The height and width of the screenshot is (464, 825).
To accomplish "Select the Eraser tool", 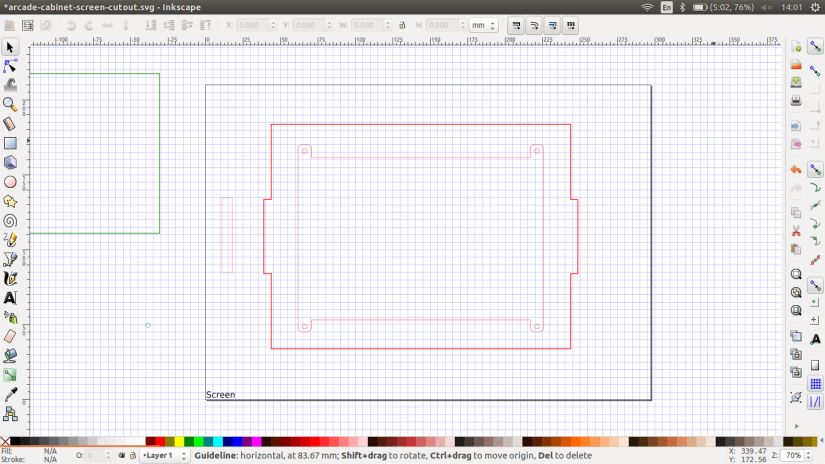I will (10, 336).
